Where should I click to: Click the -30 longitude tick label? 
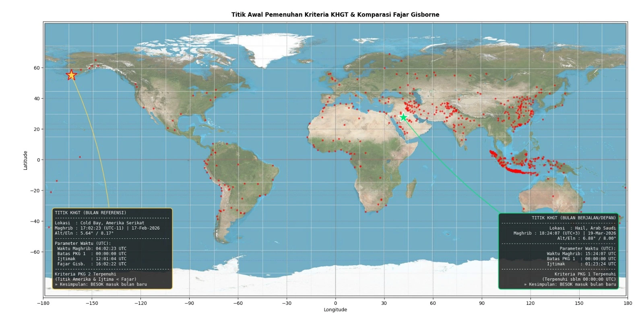click(x=287, y=303)
